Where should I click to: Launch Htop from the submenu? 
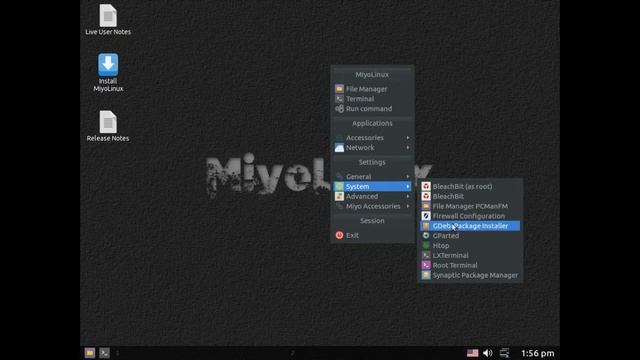click(x=470, y=245)
